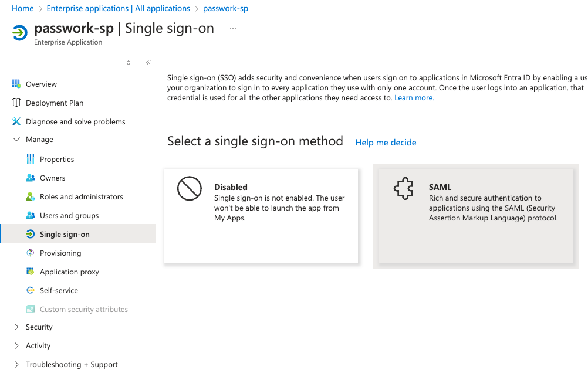Collapse the Manage section
The image size is (588, 380).
pyautogui.click(x=41, y=140)
